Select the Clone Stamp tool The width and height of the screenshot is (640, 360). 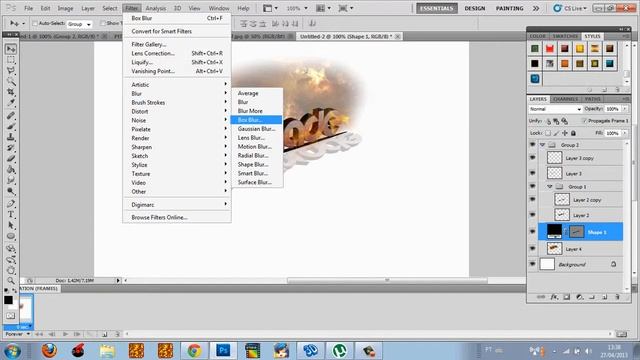click(x=11, y=137)
